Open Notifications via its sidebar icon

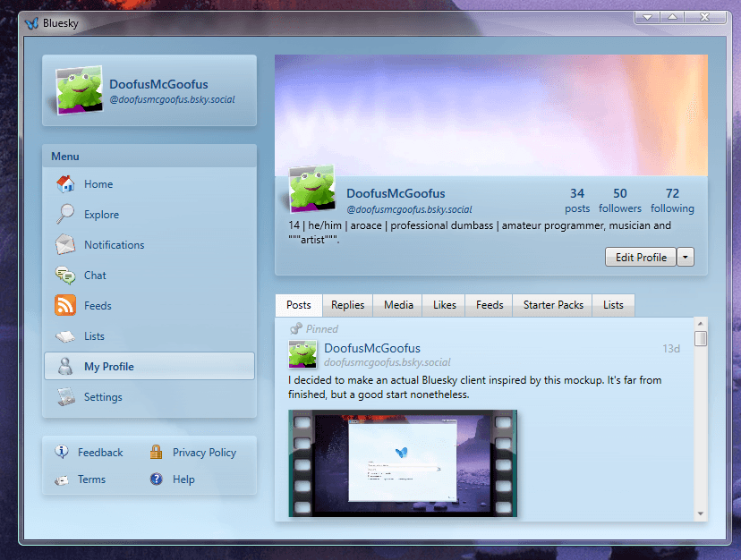[66, 244]
